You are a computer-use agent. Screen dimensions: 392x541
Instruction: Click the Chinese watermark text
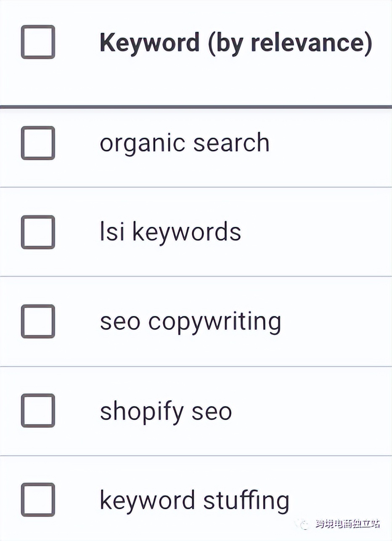tap(347, 524)
